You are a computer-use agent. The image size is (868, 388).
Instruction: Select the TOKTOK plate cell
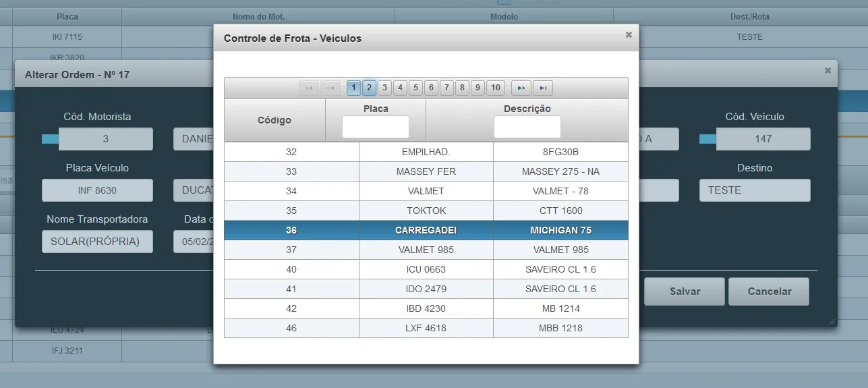tap(426, 211)
